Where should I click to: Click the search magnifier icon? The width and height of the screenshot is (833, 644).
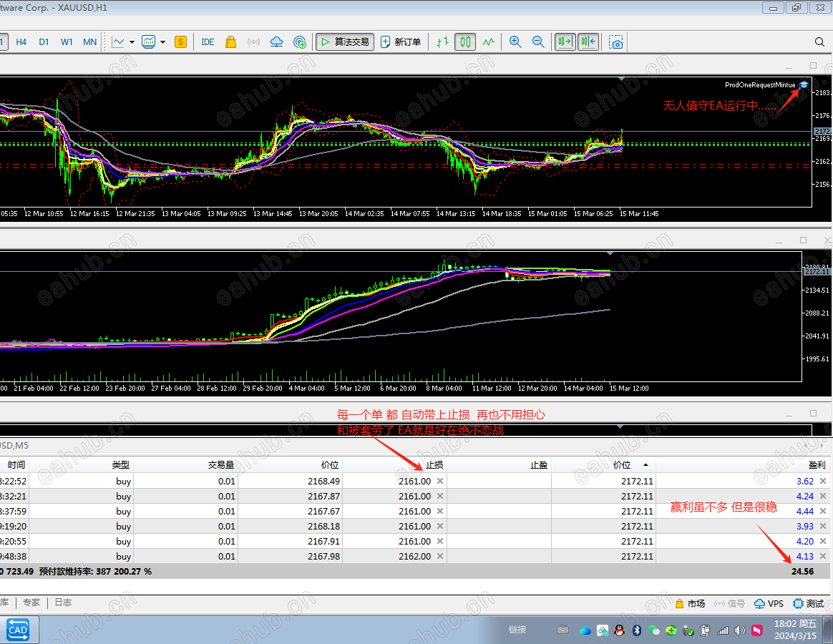pos(820,42)
